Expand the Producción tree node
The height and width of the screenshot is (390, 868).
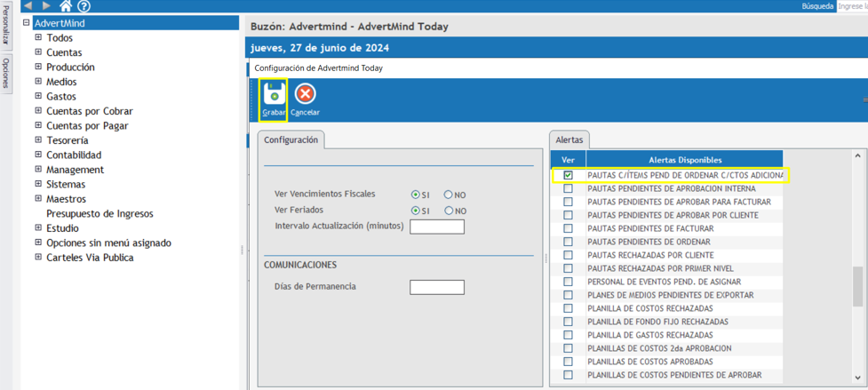click(38, 67)
